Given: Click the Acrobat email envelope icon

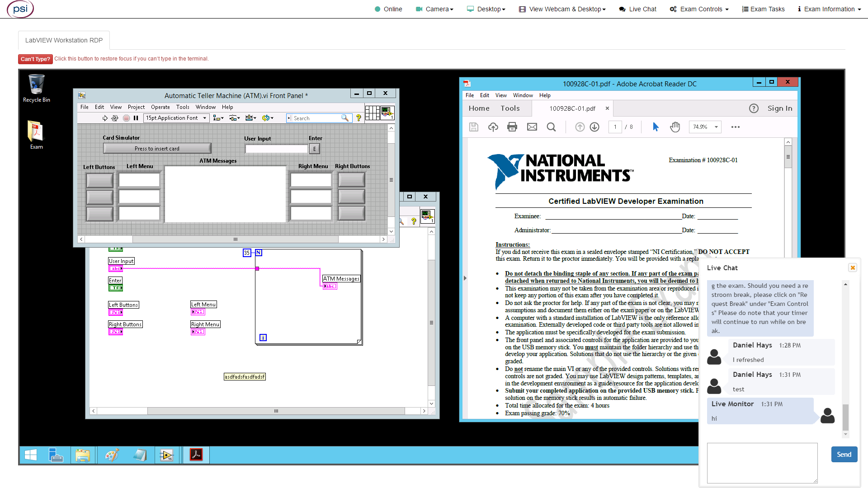Looking at the screenshot, I should pyautogui.click(x=532, y=127).
